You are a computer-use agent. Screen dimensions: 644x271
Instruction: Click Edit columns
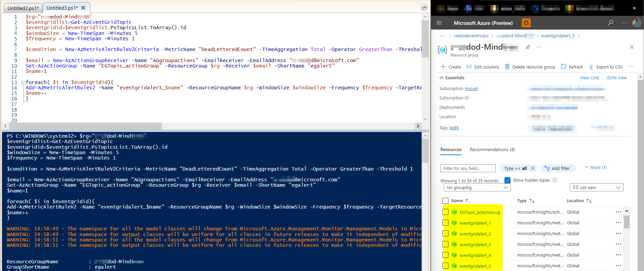[482, 67]
